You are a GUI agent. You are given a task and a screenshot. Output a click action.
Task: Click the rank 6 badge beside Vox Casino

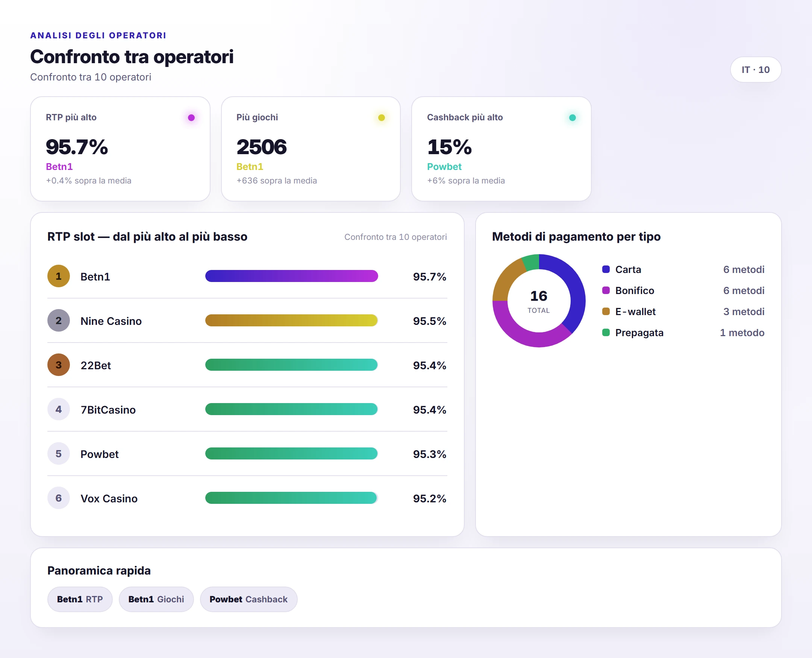click(x=58, y=498)
